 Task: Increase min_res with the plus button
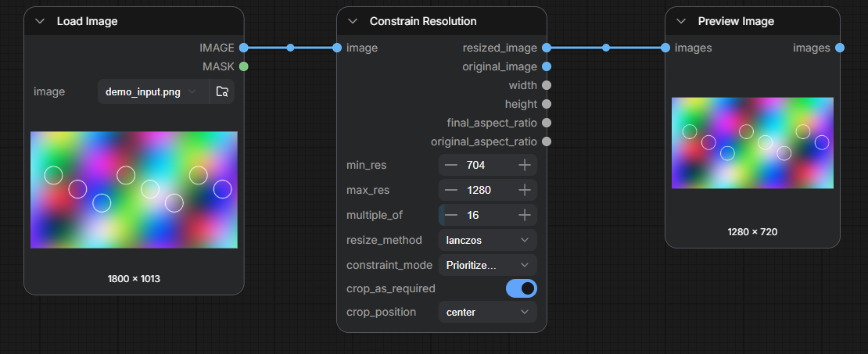[524, 165]
